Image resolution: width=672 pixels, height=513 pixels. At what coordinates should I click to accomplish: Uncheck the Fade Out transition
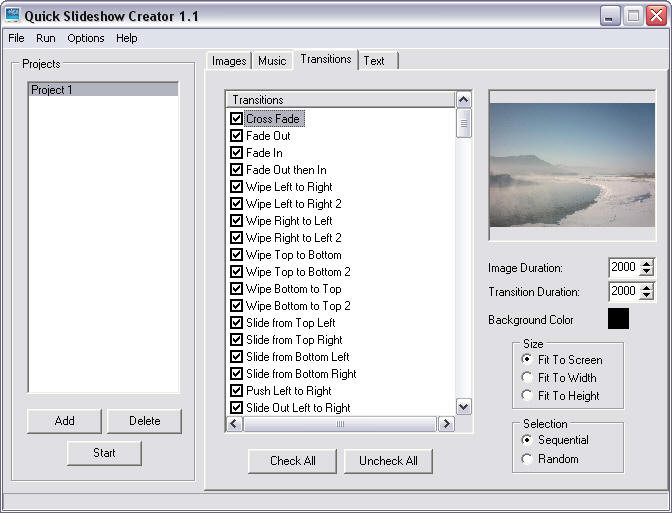point(236,136)
